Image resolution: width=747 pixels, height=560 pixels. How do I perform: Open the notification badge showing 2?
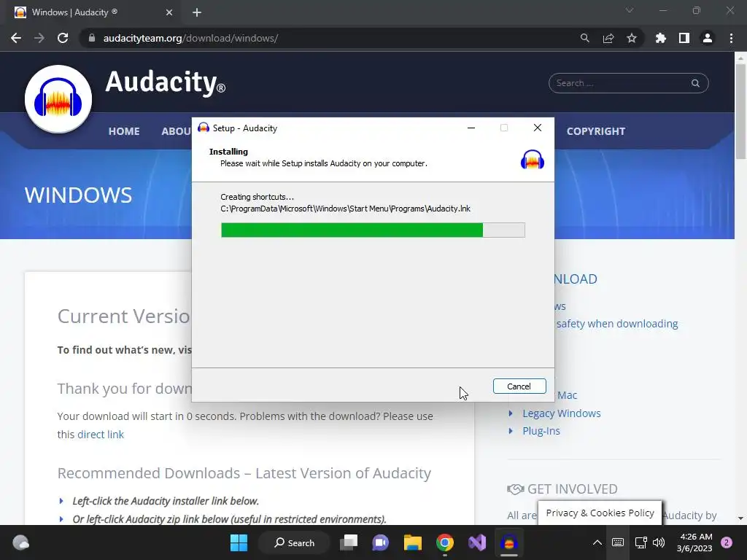pyautogui.click(x=727, y=542)
